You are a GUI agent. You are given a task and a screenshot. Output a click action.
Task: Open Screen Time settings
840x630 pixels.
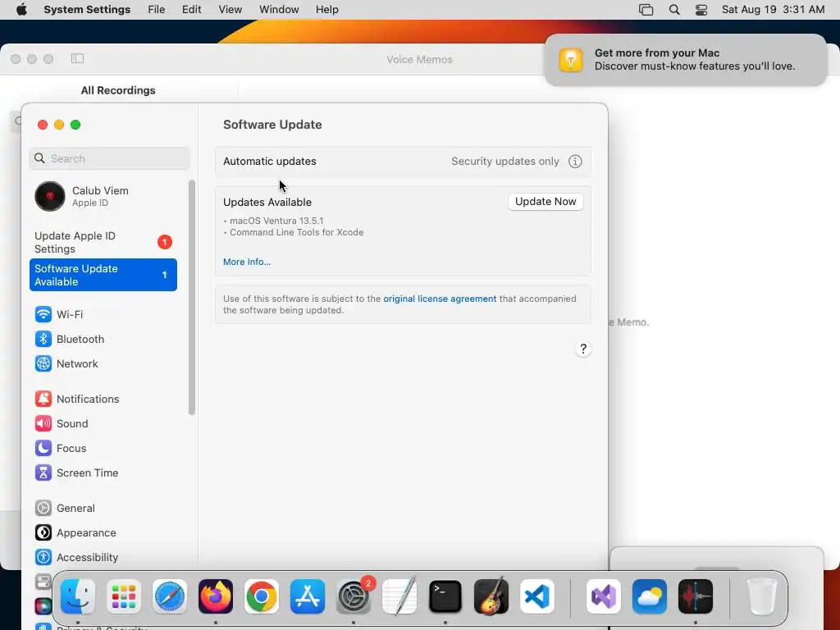coord(103,473)
